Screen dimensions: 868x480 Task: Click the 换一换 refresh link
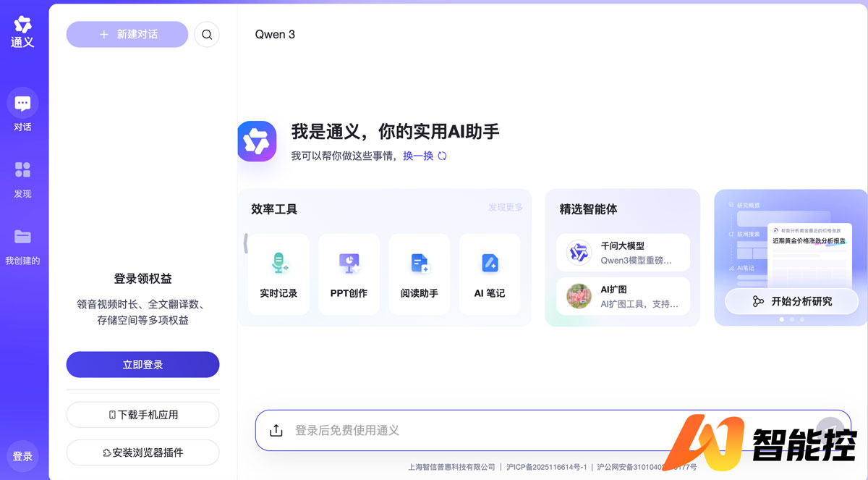point(418,156)
